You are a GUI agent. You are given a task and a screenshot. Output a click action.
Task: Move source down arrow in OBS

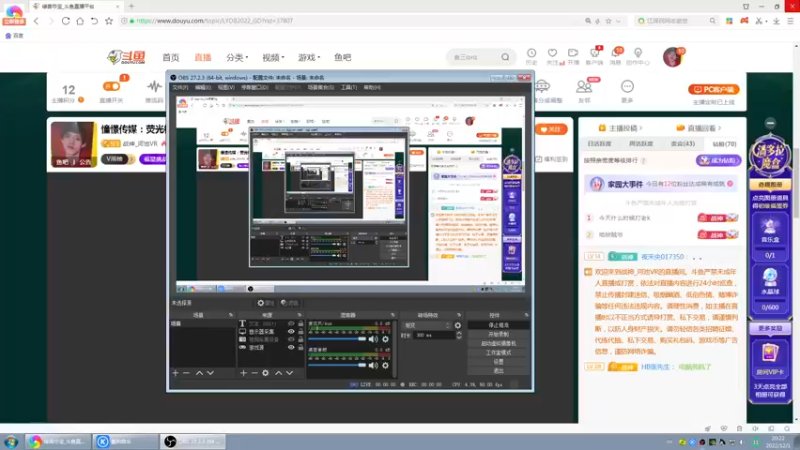click(x=290, y=373)
